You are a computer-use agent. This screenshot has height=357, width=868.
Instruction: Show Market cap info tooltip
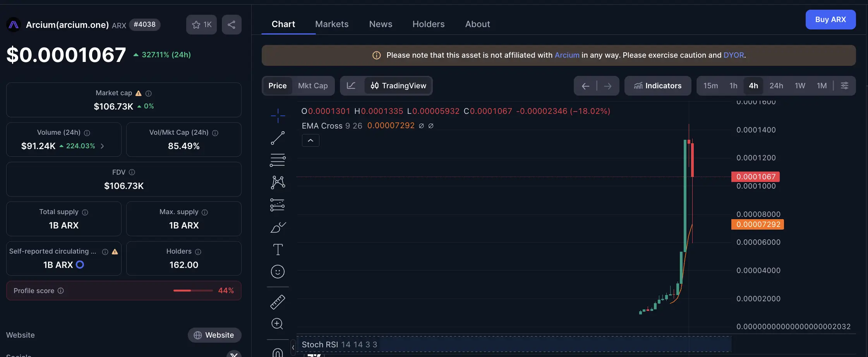pyautogui.click(x=148, y=93)
